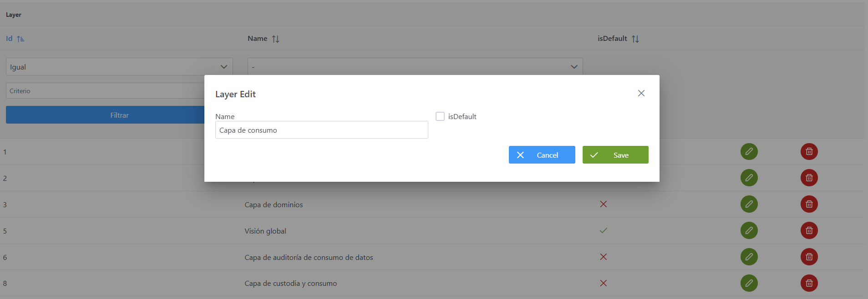Check the isDefault checkbox

tap(440, 116)
